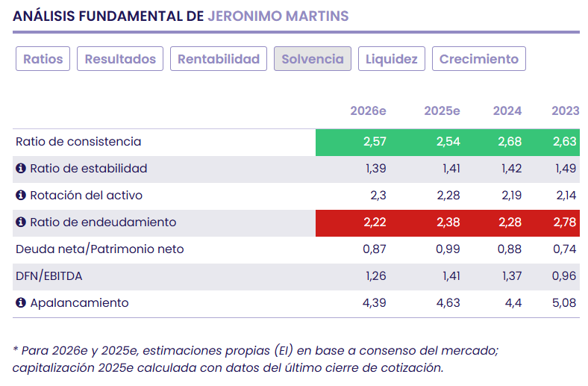
Task: Switch to the Resultados tab
Action: coord(120,59)
